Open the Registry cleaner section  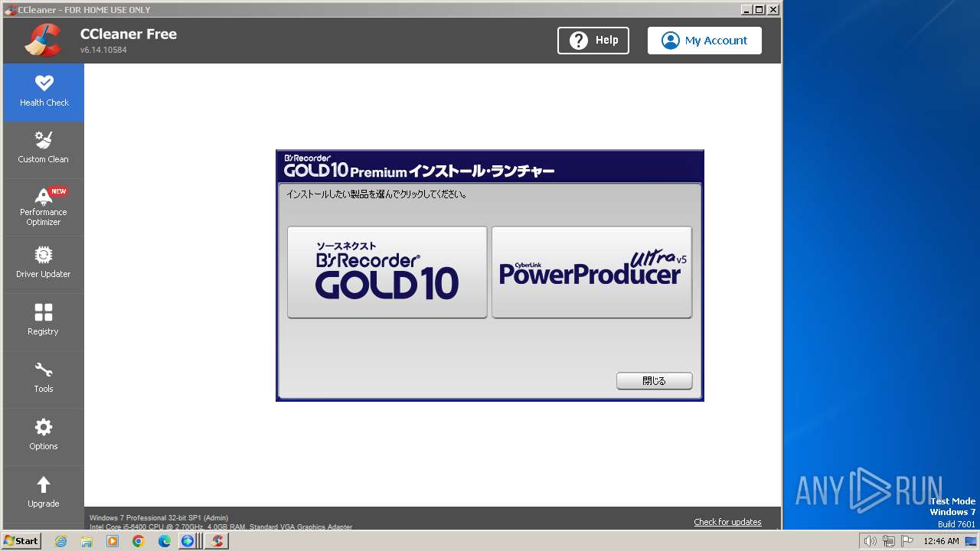(44, 322)
